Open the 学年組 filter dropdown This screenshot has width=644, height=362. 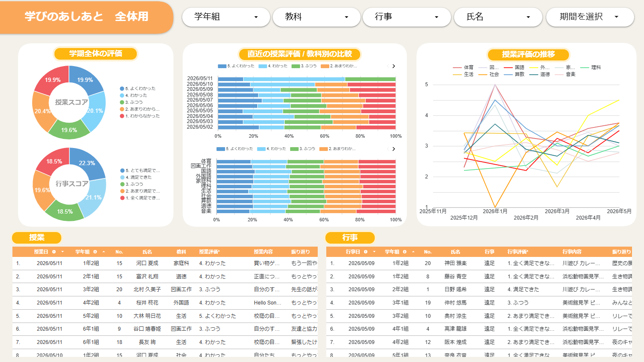coord(226,17)
